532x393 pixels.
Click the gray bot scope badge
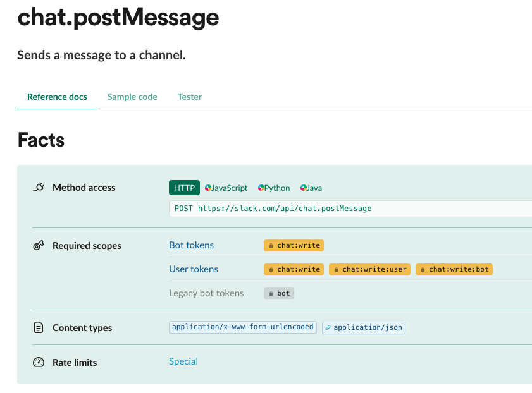[279, 293]
